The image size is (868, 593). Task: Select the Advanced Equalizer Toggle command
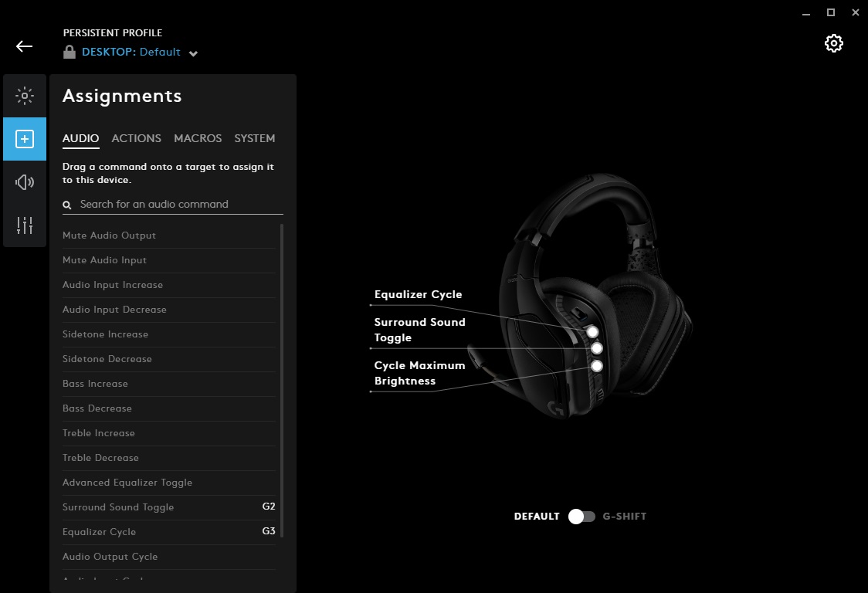tap(127, 483)
